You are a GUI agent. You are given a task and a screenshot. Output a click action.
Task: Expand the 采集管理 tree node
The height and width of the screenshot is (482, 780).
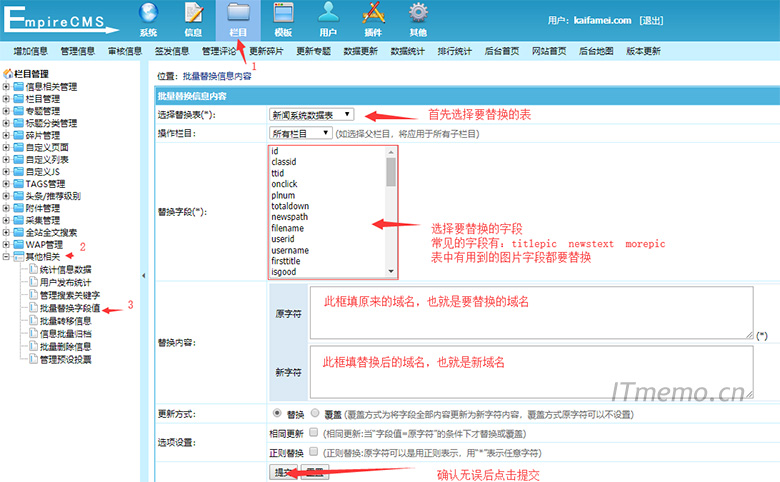(6, 220)
